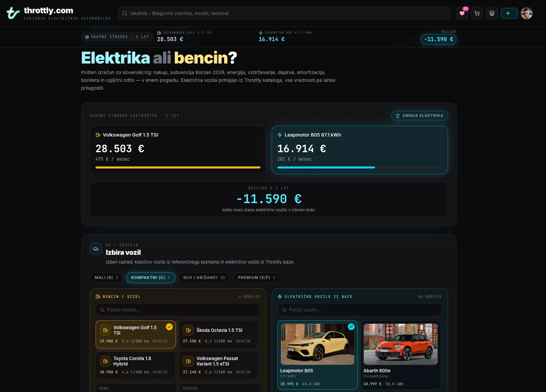Open favorites via the heart icon
The width and height of the screenshot is (546, 392).
coord(462,13)
